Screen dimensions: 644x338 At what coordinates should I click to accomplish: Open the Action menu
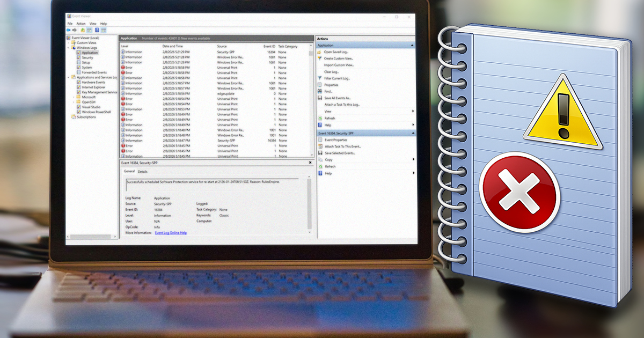click(80, 24)
